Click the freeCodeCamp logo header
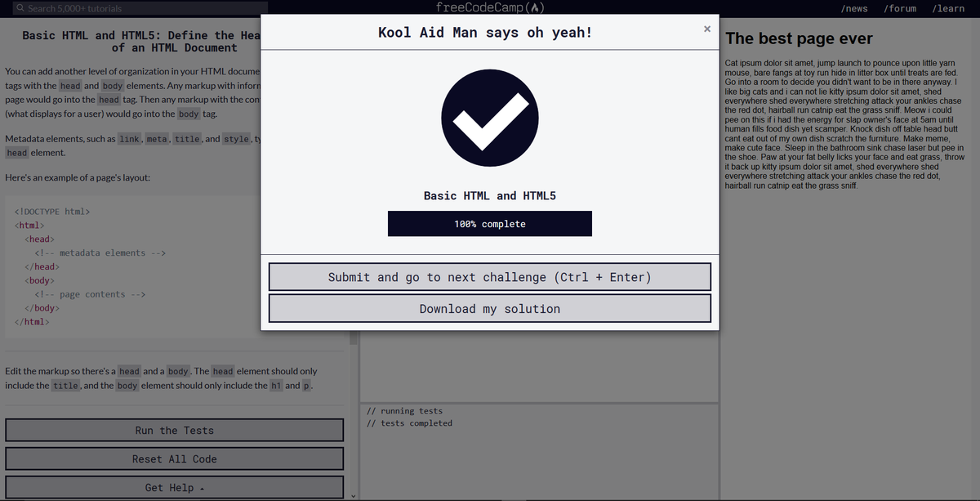This screenshot has height=501, width=980. click(x=490, y=8)
